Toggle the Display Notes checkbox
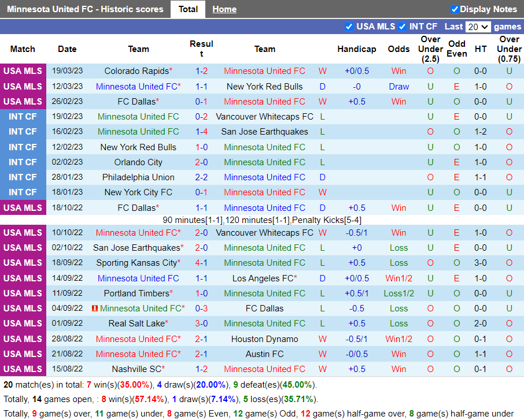 [x=455, y=9]
